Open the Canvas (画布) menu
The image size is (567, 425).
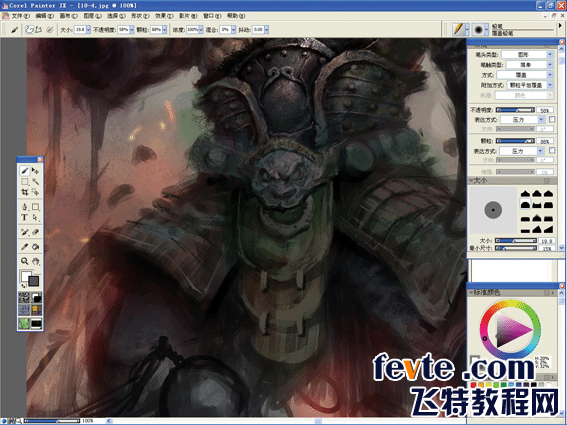pos(68,16)
